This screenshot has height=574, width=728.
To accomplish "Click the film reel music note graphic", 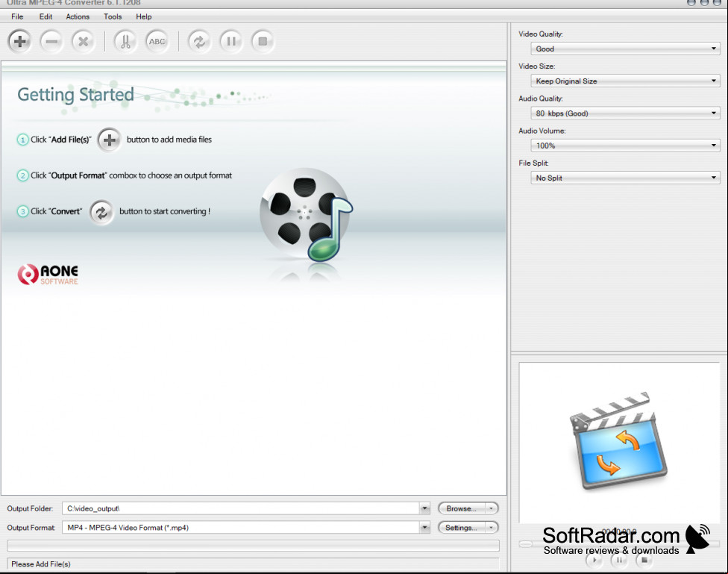I will 306,215.
